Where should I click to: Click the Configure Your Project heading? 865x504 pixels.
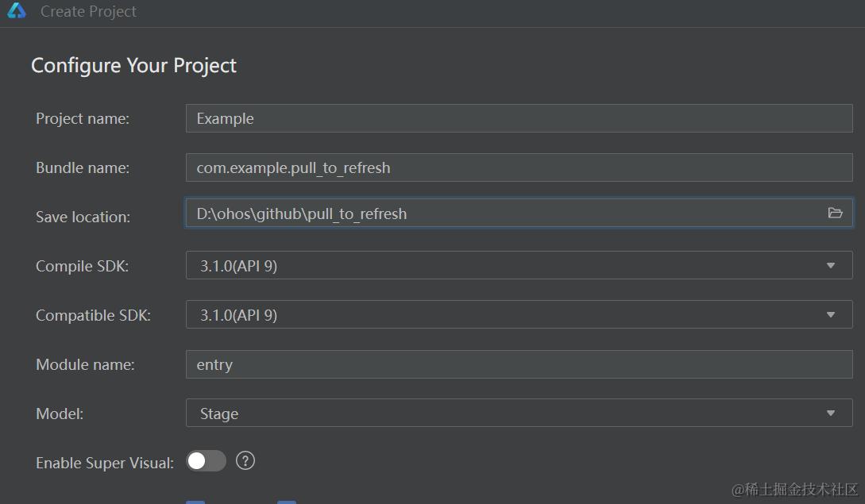133,66
